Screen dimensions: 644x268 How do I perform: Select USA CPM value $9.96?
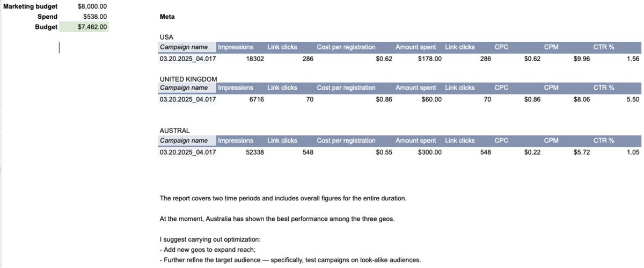click(x=581, y=59)
